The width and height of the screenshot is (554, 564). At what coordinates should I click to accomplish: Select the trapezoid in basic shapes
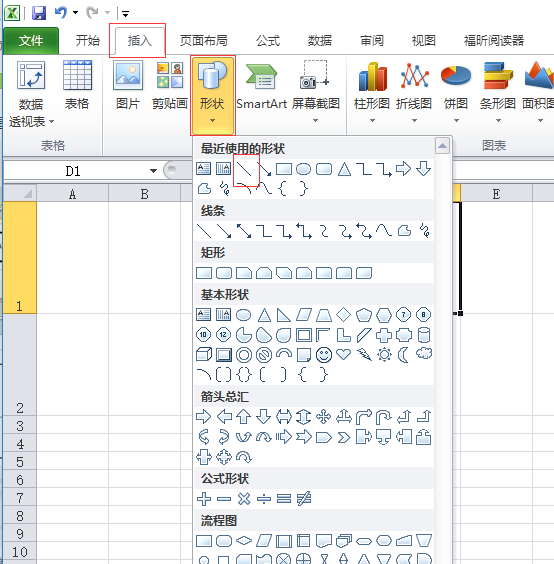tap(324, 315)
